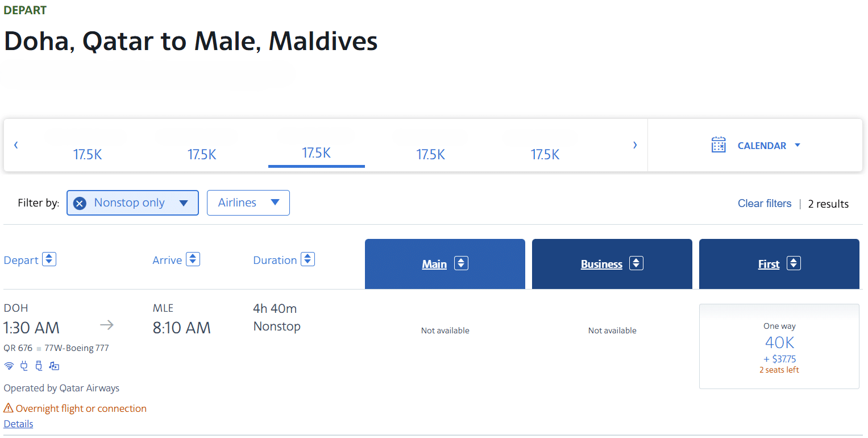Open flight Details link
This screenshot has width=868, height=438.
pyautogui.click(x=18, y=424)
